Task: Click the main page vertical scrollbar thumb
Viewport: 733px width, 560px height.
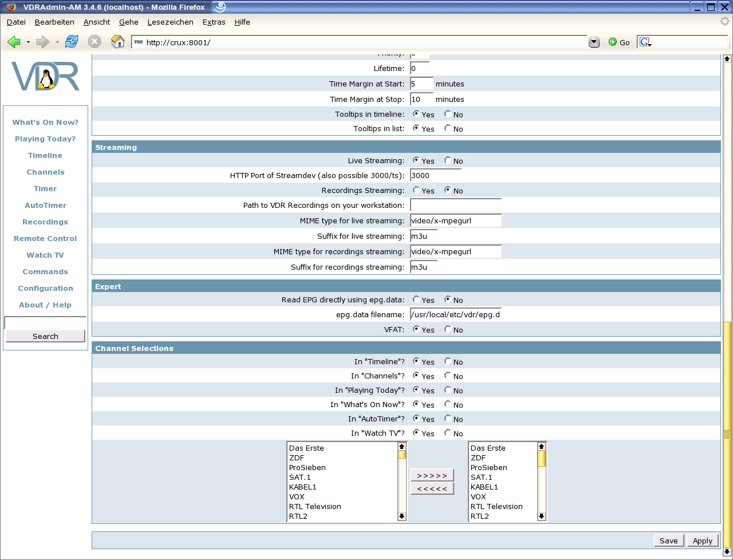Action: tap(727, 435)
